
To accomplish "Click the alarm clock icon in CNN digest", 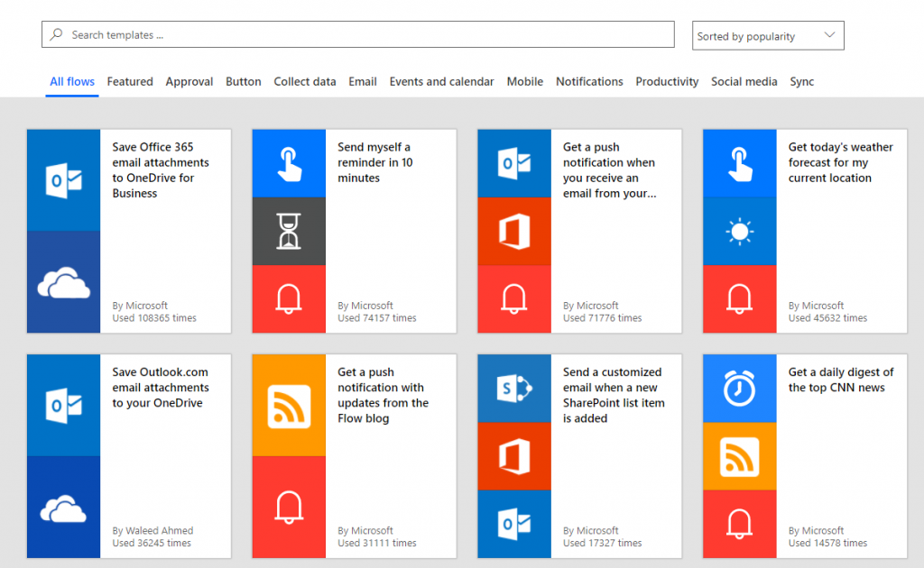I will tap(739, 389).
